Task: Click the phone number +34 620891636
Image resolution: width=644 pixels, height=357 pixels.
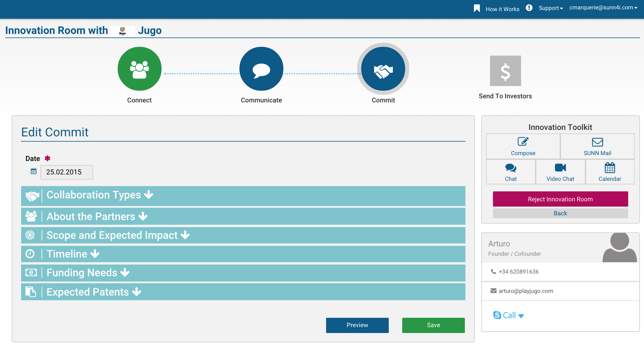Action: pyautogui.click(x=519, y=272)
